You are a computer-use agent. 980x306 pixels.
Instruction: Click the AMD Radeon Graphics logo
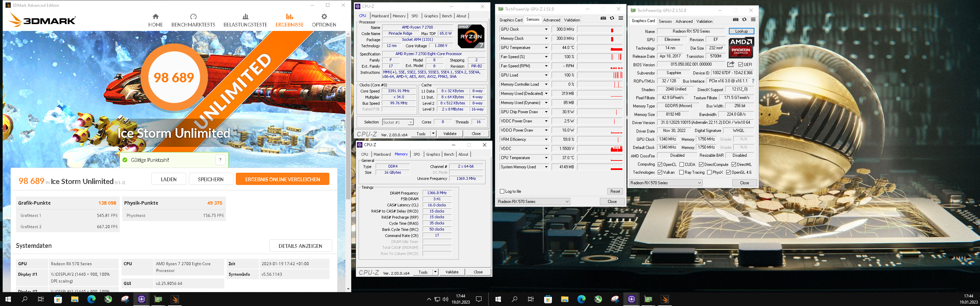pyautogui.click(x=741, y=48)
